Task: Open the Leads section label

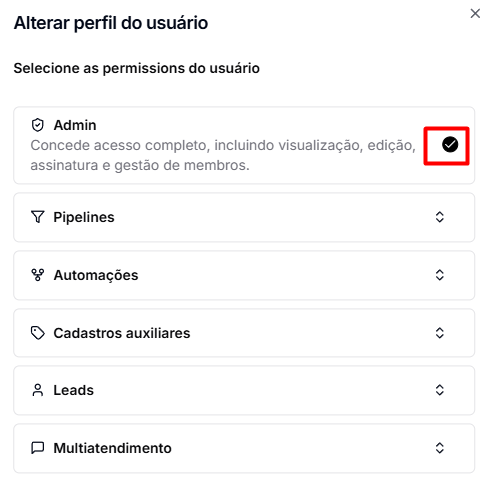Action: pyautogui.click(x=74, y=390)
